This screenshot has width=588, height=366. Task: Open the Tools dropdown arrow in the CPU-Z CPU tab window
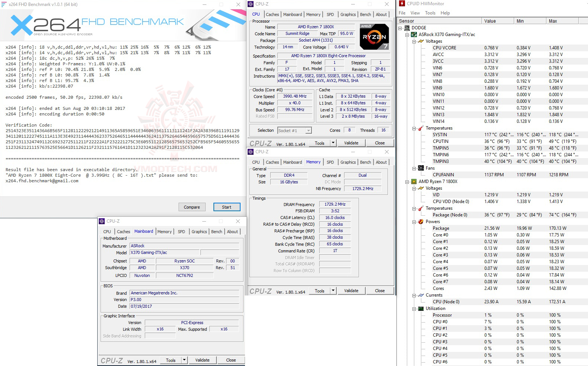(x=333, y=143)
